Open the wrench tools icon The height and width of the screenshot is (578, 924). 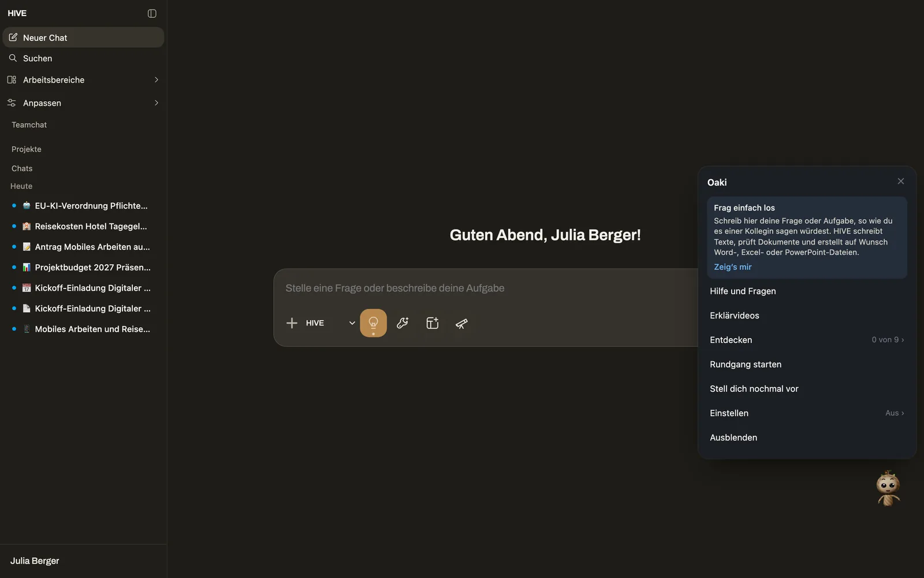point(403,323)
